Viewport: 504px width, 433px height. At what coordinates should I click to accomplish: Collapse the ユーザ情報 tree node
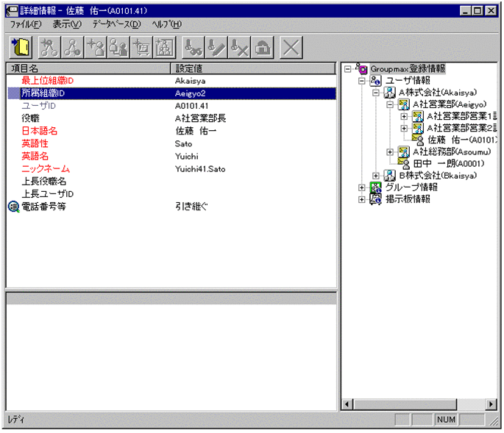[x=361, y=81]
